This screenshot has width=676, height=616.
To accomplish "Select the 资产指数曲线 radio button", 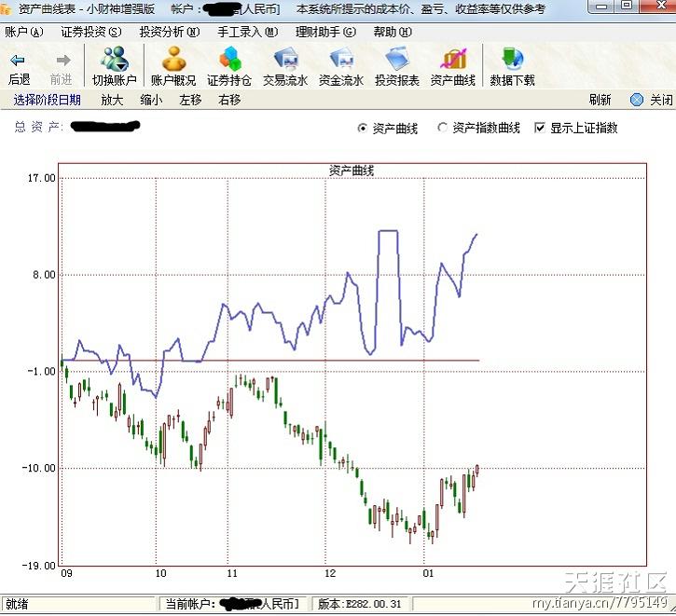I will pos(443,128).
